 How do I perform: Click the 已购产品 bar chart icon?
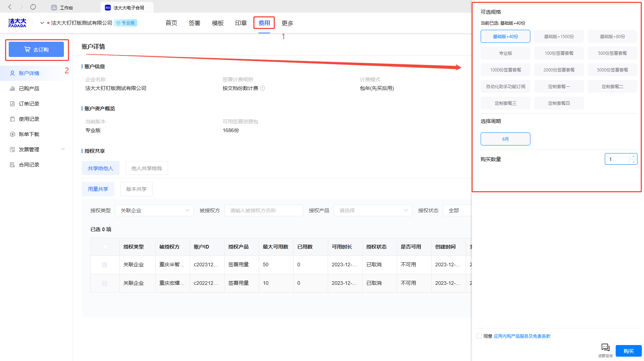tap(12, 89)
